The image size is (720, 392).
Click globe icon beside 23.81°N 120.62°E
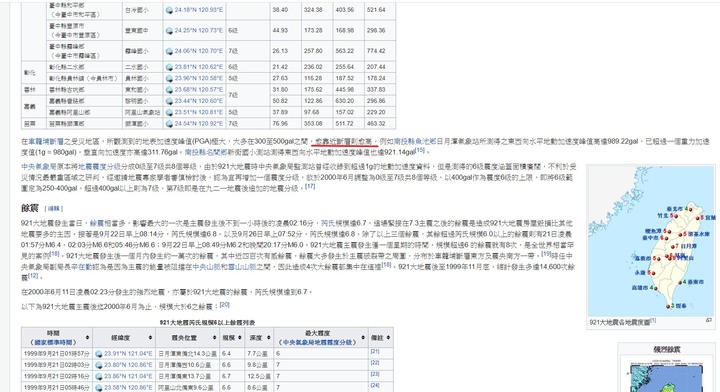coord(169,67)
